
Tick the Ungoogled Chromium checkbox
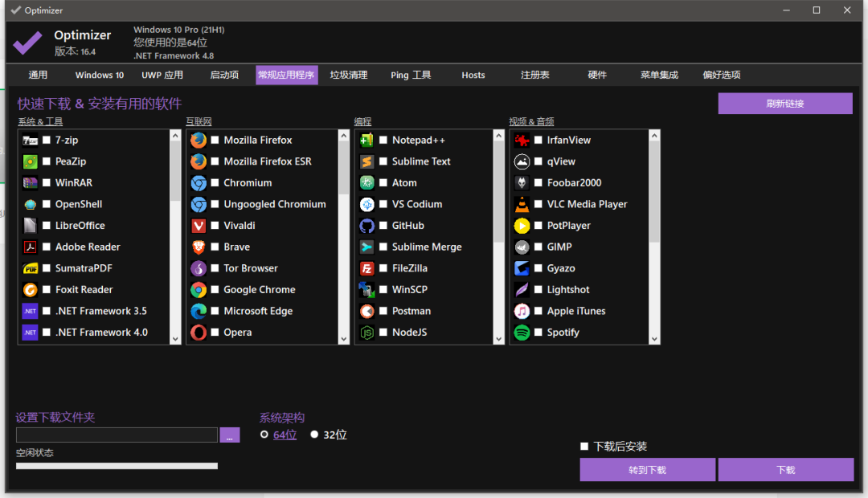pyautogui.click(x=215, y=204)
